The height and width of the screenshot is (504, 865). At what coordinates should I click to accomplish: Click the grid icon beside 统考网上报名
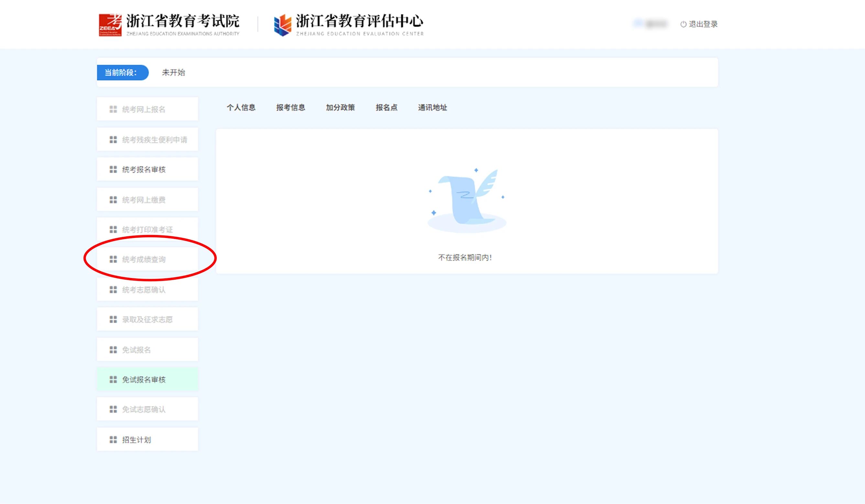pos(113,109)
